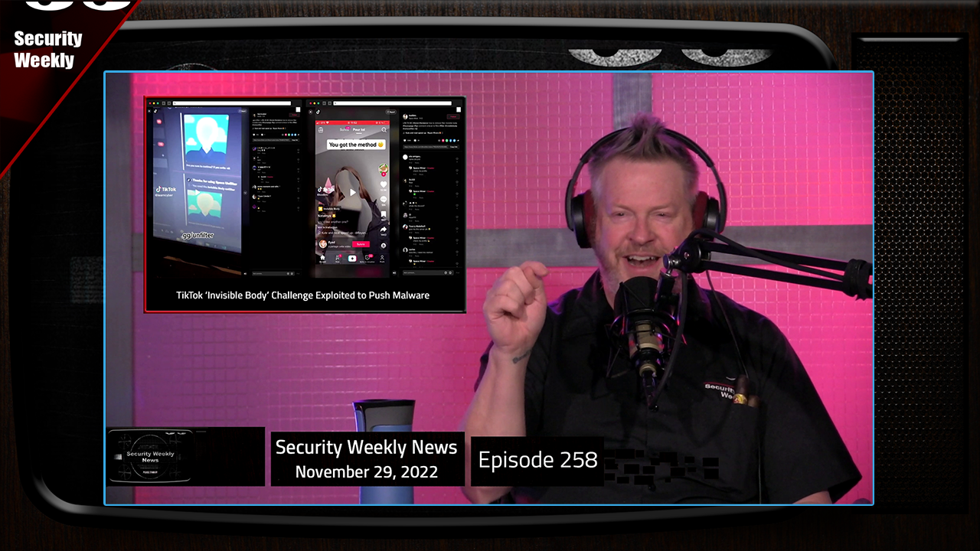Open the profile icon in TikTok bottom bar
Screen dimensions: 980x551
click(382, 258)
